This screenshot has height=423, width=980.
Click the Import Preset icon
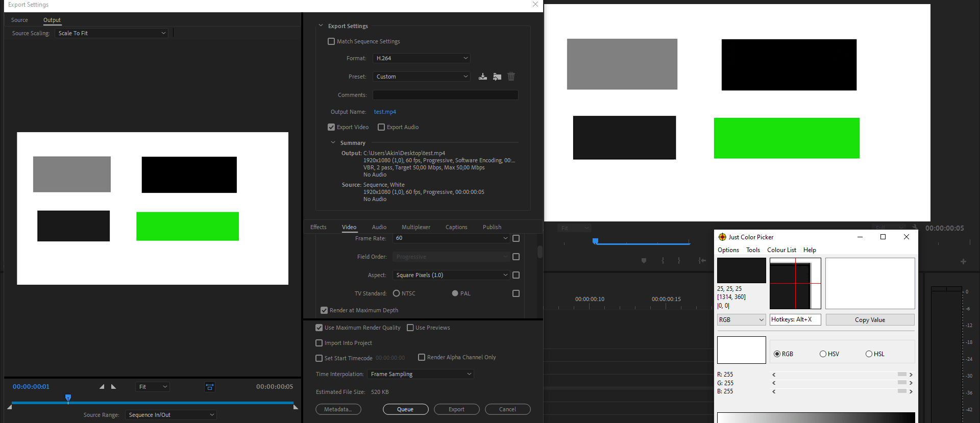497,77
